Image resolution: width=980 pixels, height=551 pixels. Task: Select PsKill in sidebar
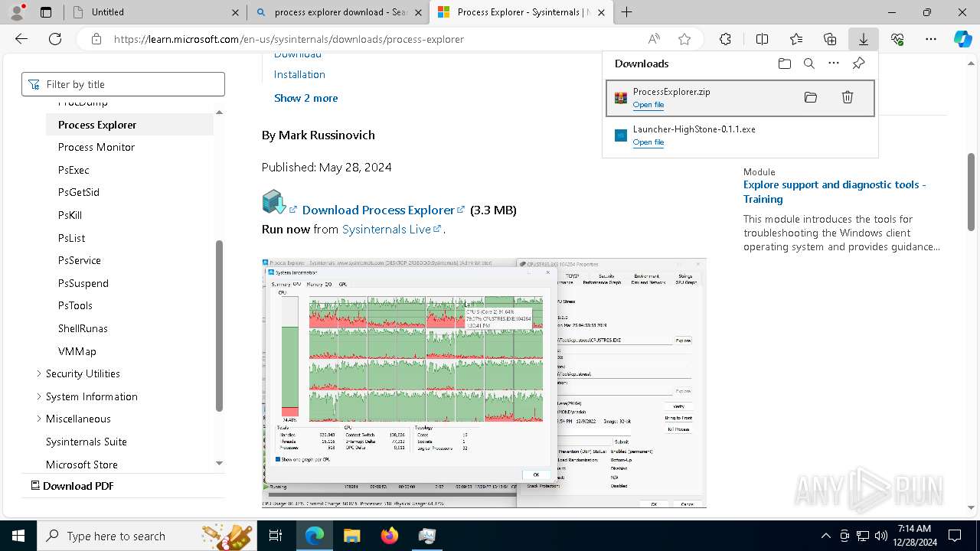[x=70, y=215]
